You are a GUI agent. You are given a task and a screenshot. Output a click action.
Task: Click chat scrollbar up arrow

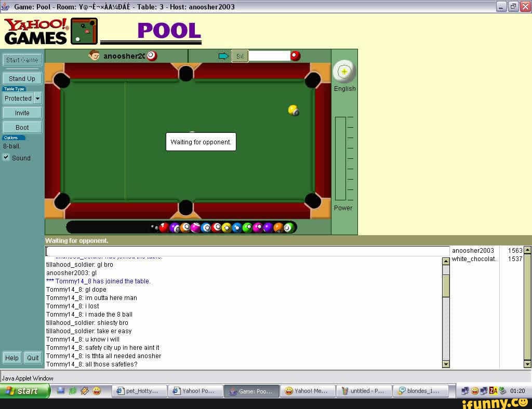pyautogui.click(x=446, y=261)
